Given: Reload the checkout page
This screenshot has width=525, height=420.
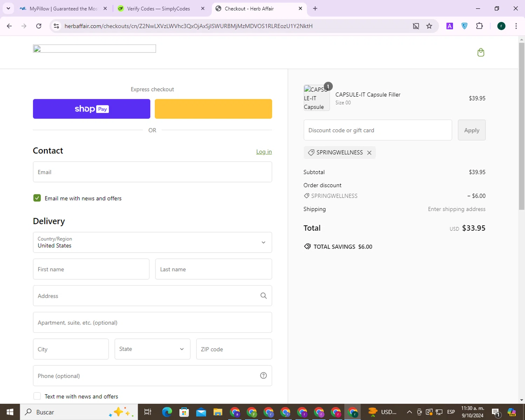Looking at the screenshot, I should coord(39,26).
